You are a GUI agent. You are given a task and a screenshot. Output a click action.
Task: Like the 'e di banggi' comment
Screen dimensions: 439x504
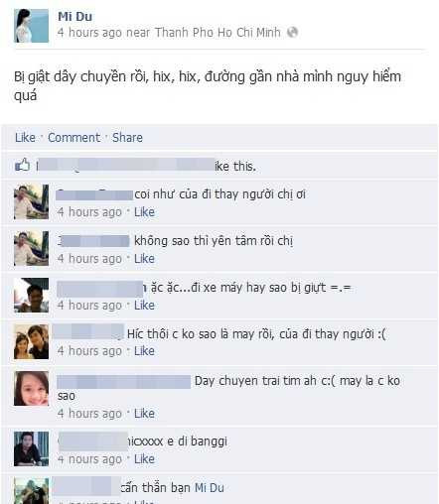point(144,459)
